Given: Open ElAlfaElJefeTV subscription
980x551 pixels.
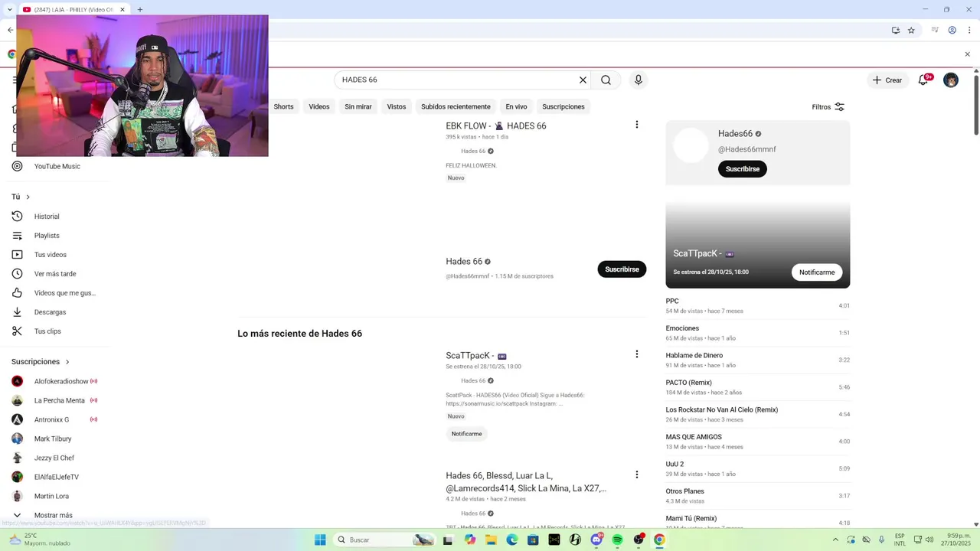Looking at the screenshot, I should pyautogui.click(x=57, y=477).
